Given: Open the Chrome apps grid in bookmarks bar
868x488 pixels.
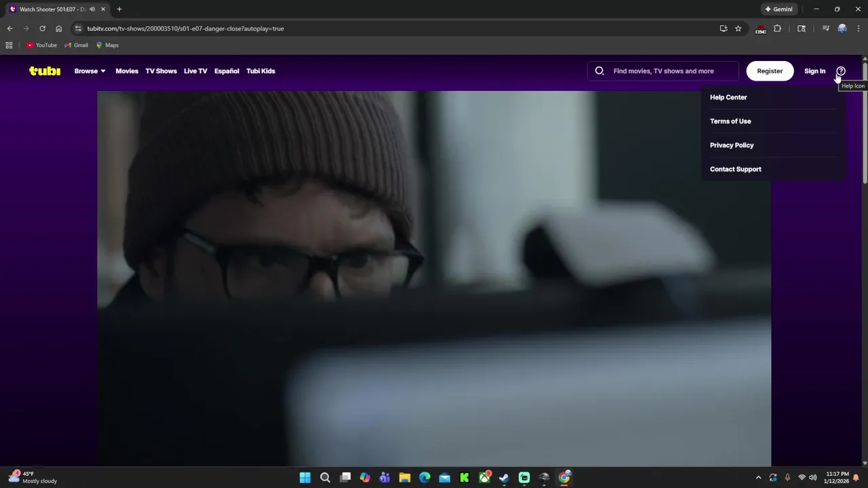Looking at the screenshot, I should click(x=9, y=45).
